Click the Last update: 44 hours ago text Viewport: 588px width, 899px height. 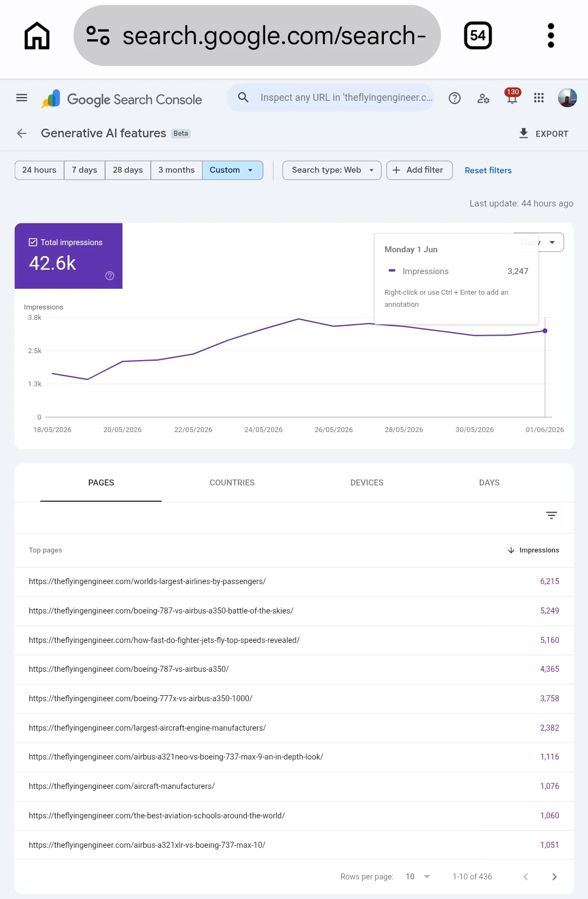[x=522, y=203]
